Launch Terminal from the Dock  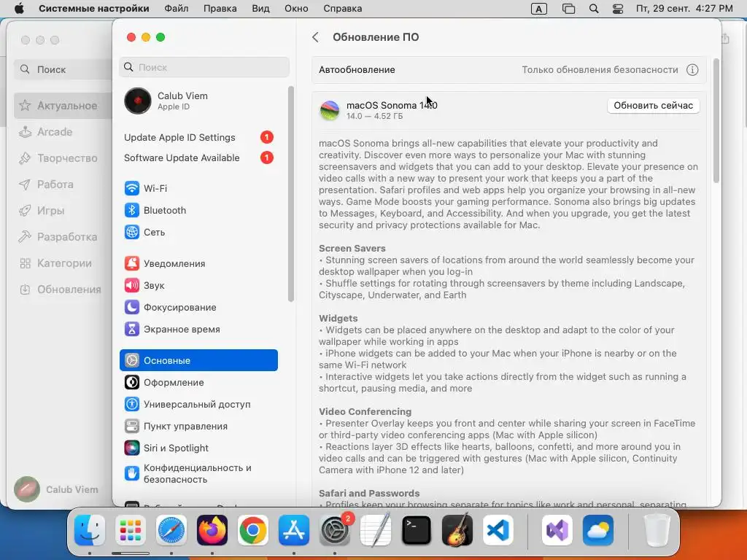tap(417, 530)
